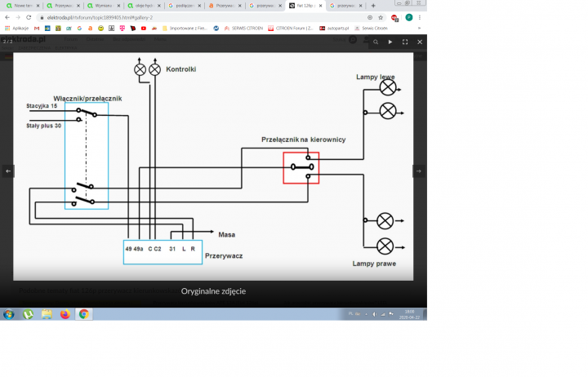588x377 pixels.
Task: Switch to the Fiat 126p tab
Action: pos(305,6)
